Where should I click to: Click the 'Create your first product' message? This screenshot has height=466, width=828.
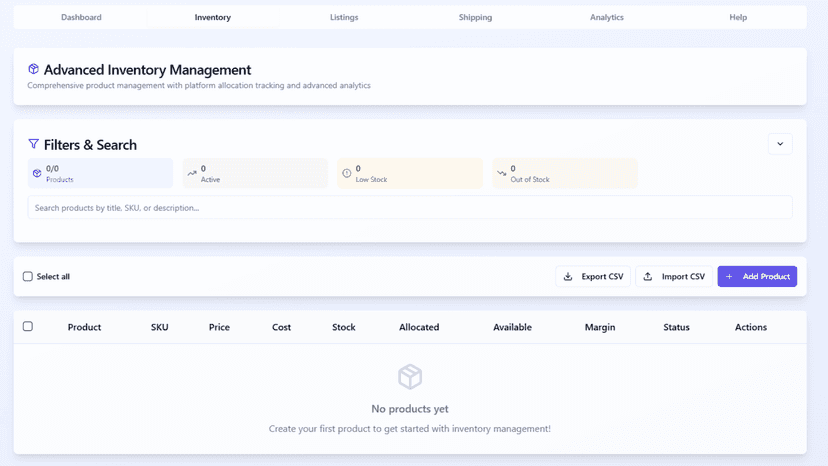[410, 428]
